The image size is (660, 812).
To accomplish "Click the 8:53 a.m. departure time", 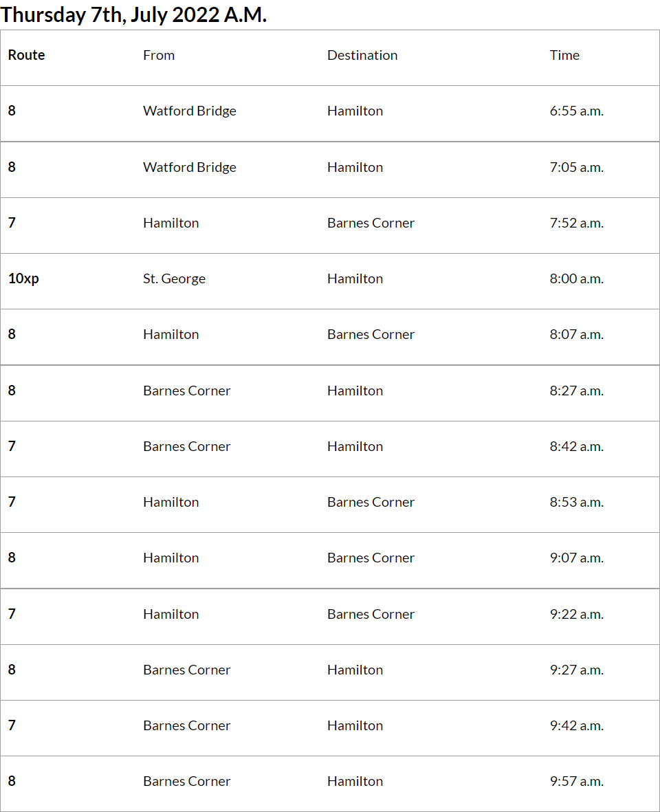I will [x=576, y=503].
